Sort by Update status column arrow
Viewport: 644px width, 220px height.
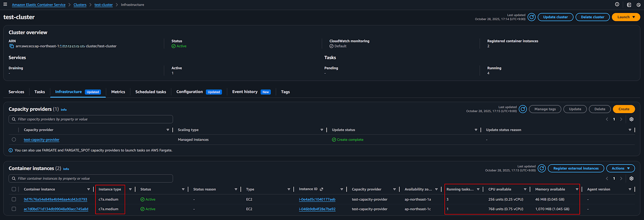[x=476, y=130]
